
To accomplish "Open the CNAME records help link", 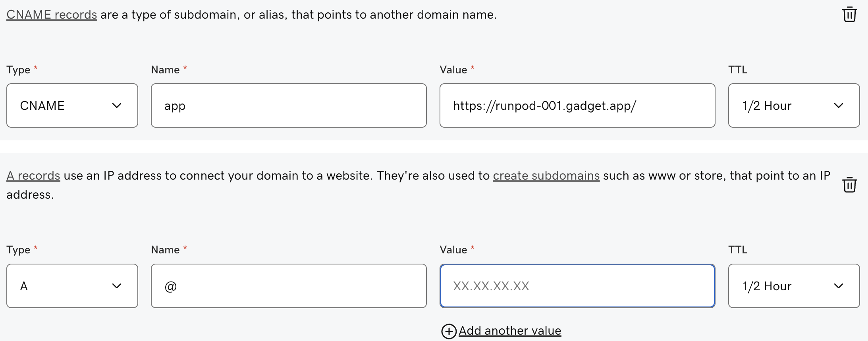I will coord(52,15).
